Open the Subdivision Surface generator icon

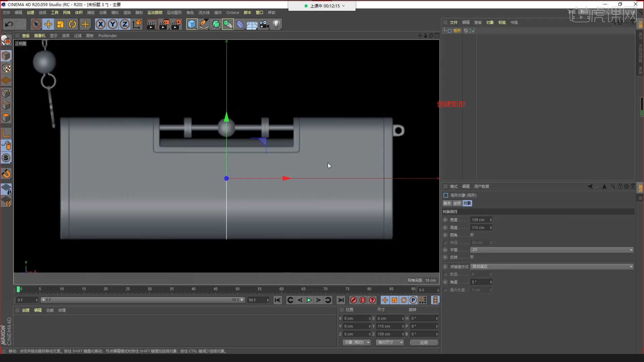pos(216,24)
